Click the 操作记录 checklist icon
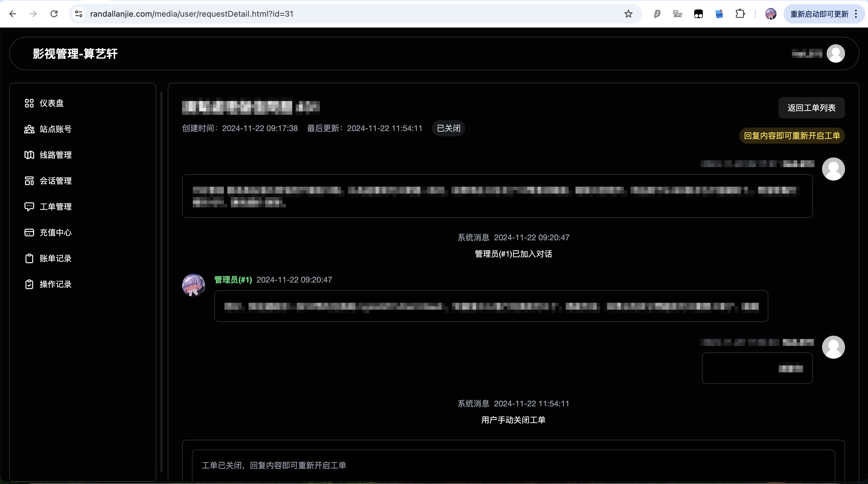This screenshot has width=868, height=484. (29, 284)
